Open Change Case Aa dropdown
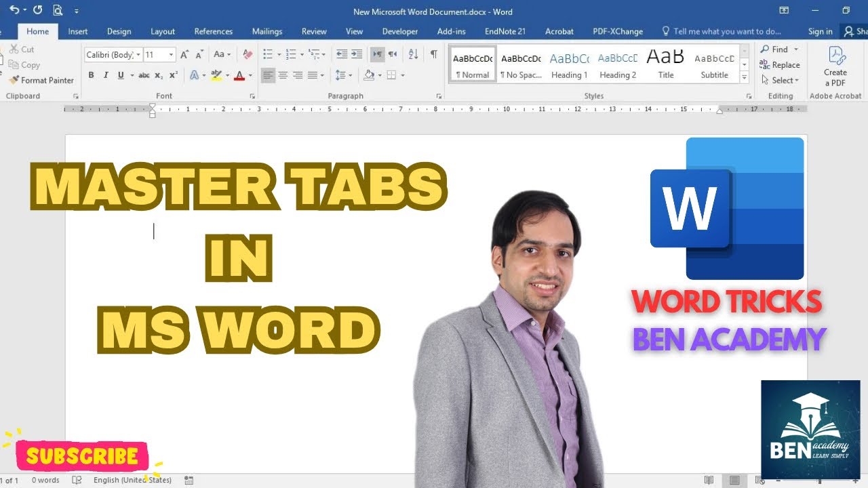The height and width of the screenshot is (488, 868). point(222,54)
